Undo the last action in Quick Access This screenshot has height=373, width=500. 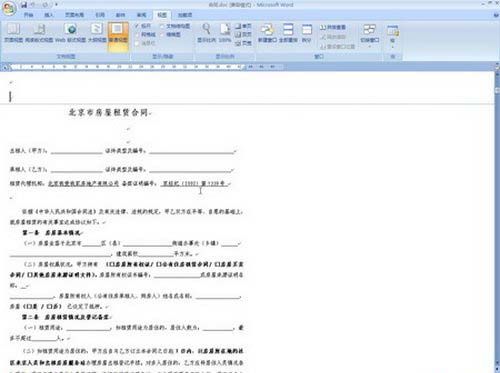[x=33, y=5]
